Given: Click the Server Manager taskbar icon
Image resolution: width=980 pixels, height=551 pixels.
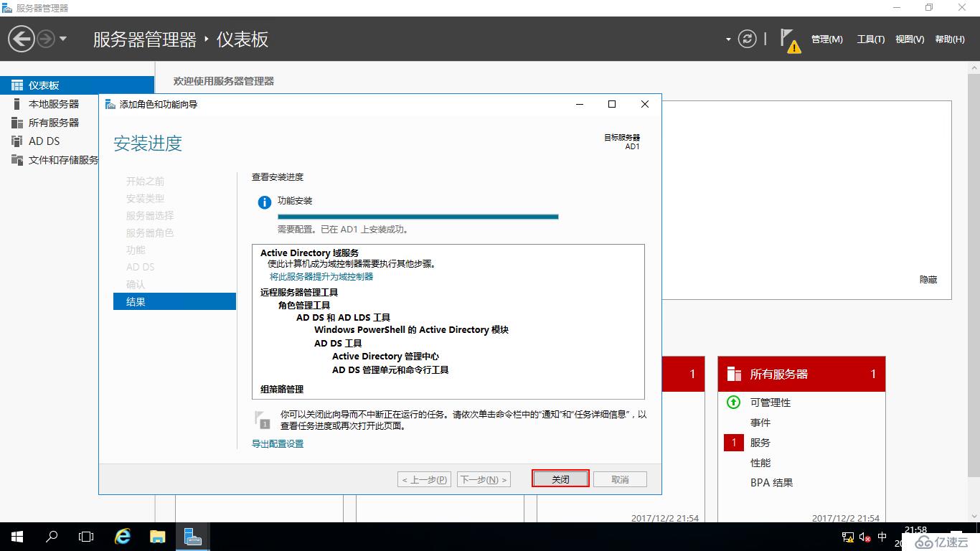Looking at the screenshot, I should 192,537.
